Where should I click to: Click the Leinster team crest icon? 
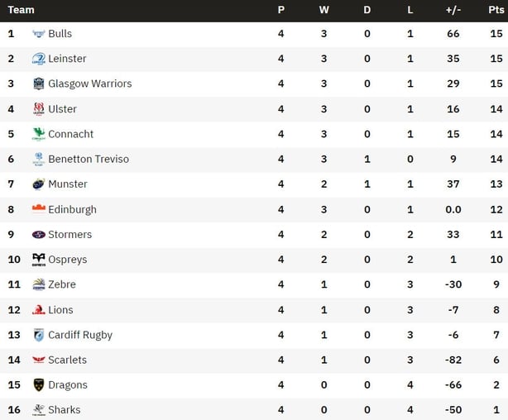pyautogui.click(x=39, y=59)
